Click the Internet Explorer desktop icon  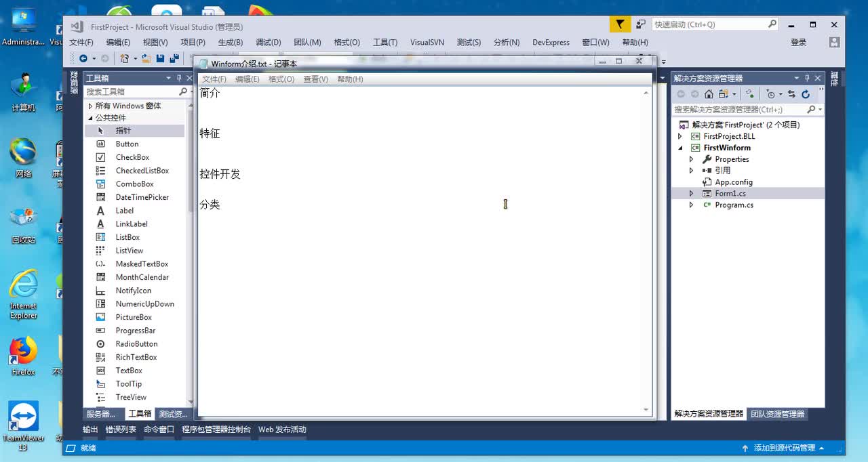pyautogui.click(x=23, y=295)
